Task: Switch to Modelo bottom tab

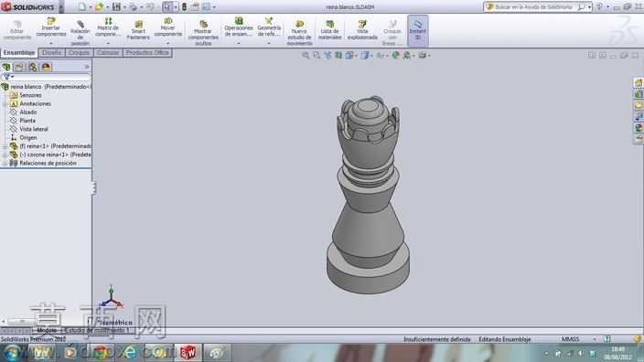Action: click(x=47, y=330)
